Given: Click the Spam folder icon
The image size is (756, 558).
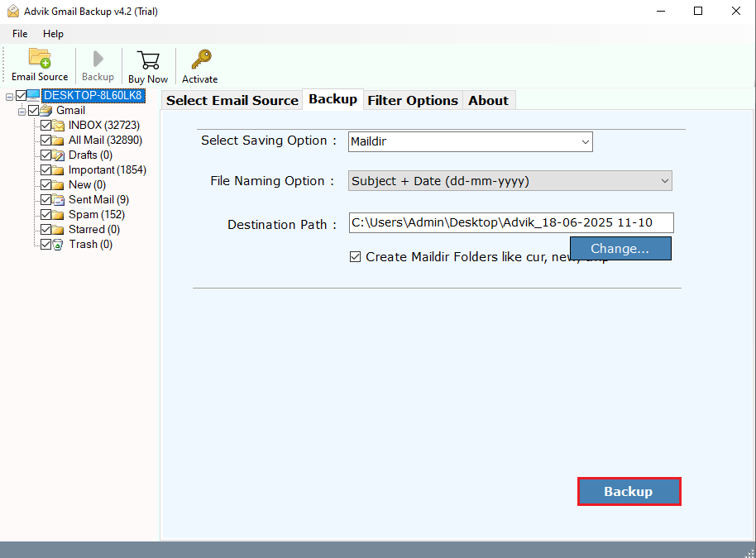Looking at the screenshot, I should (59, 215).
